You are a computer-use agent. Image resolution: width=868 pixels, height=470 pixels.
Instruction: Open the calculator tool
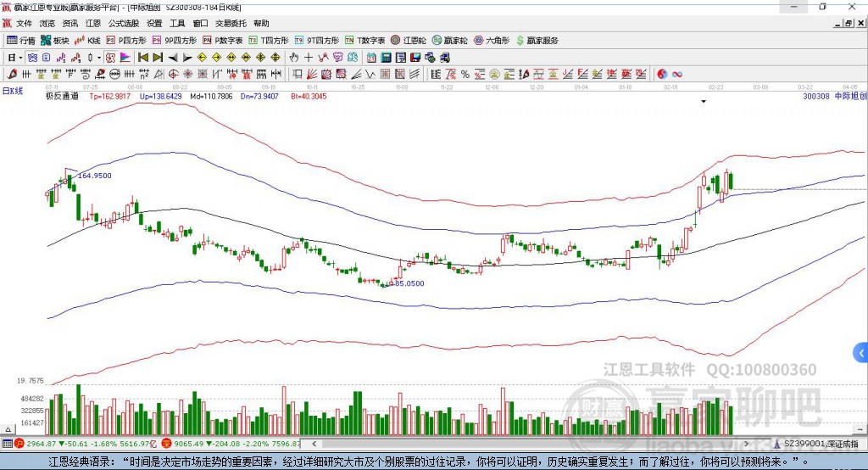point(387,58)
